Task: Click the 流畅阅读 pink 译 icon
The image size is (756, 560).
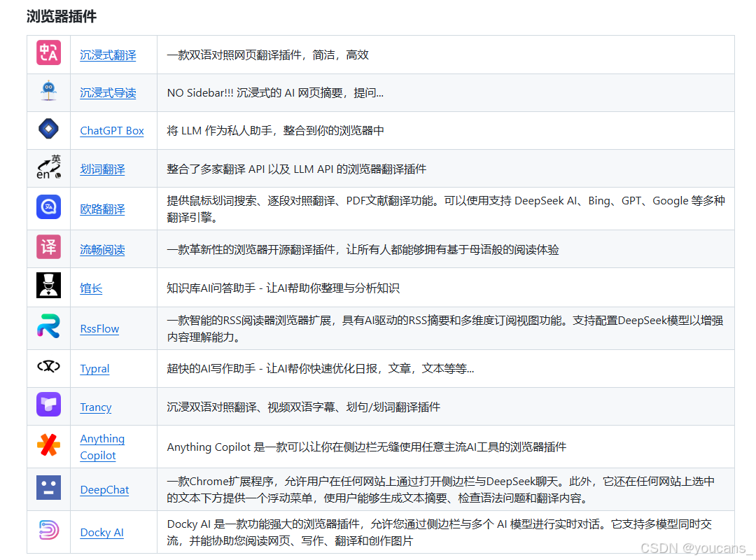Action: (48, 247)
